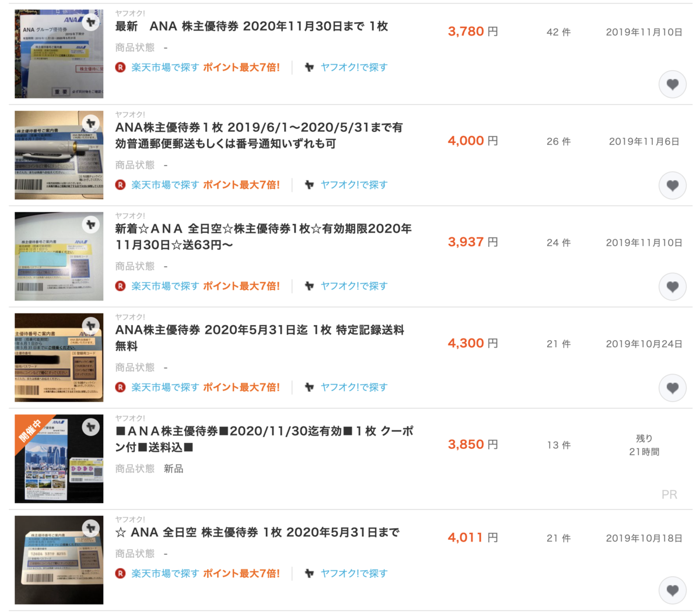Open thumbnail of 3,780円 ANA coupon listing
The height and width of the screenshot is (614, 700).
point(59,54)
